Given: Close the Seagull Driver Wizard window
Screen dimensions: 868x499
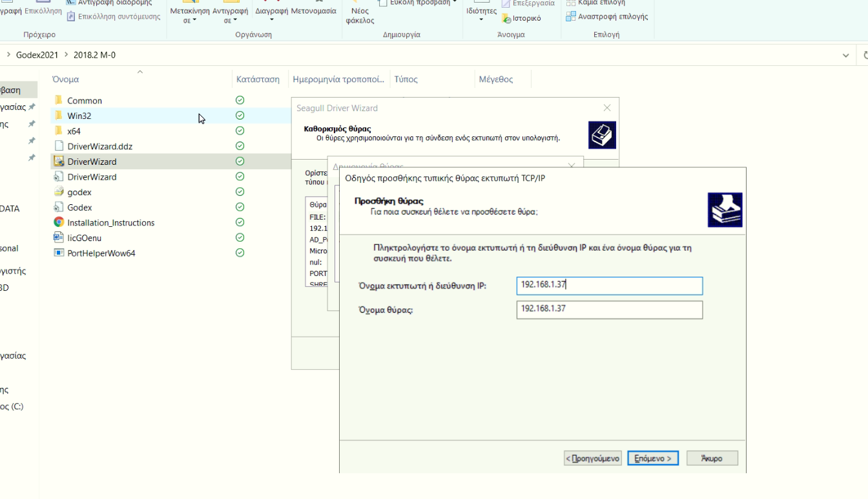Looking at the screenshot, I should tap(606, 108).
